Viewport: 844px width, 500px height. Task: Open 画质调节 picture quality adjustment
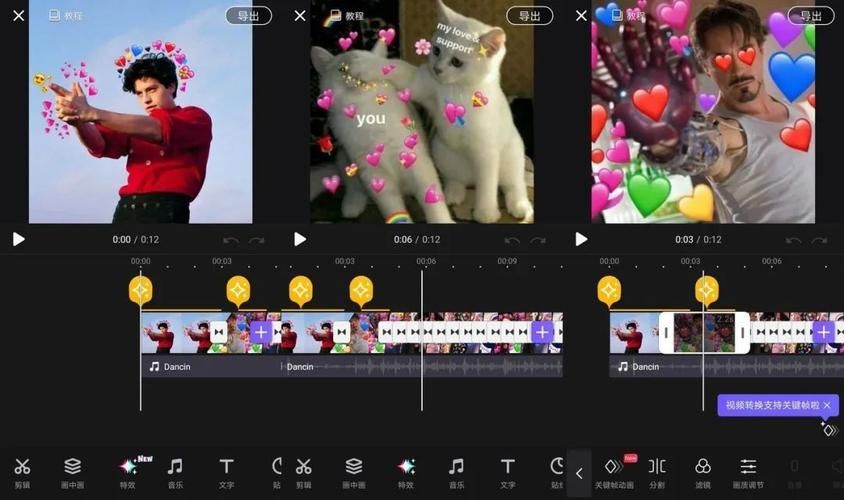pyautogui.click(x=748, y=472)
